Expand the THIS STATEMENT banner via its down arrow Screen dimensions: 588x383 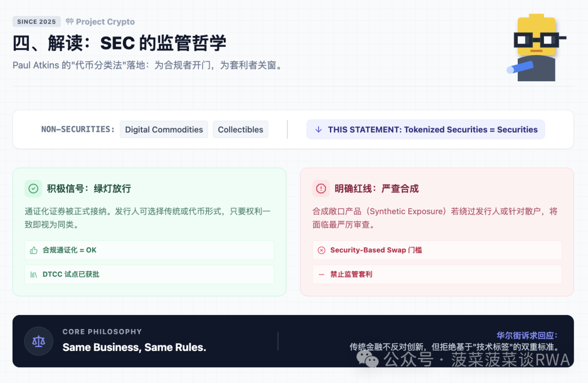(x=318, y=129)
